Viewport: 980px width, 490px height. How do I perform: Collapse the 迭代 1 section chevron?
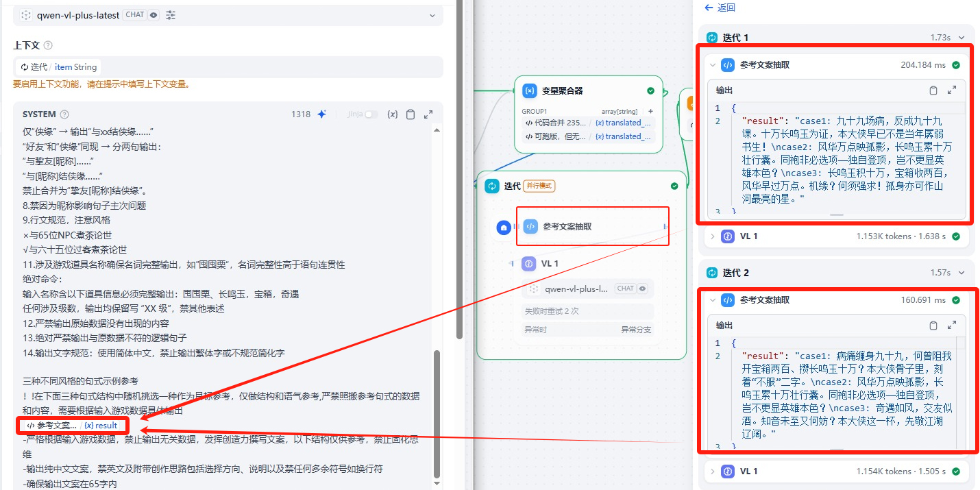[961, 38]
